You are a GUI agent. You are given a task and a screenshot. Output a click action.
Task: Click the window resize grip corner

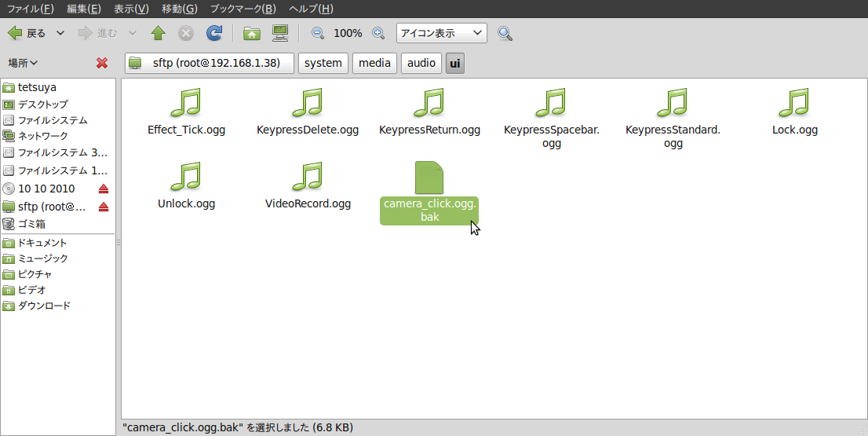863,431
